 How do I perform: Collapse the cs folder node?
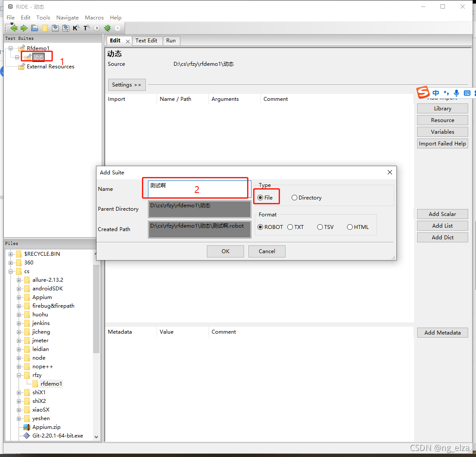click(x=11, y=271)
